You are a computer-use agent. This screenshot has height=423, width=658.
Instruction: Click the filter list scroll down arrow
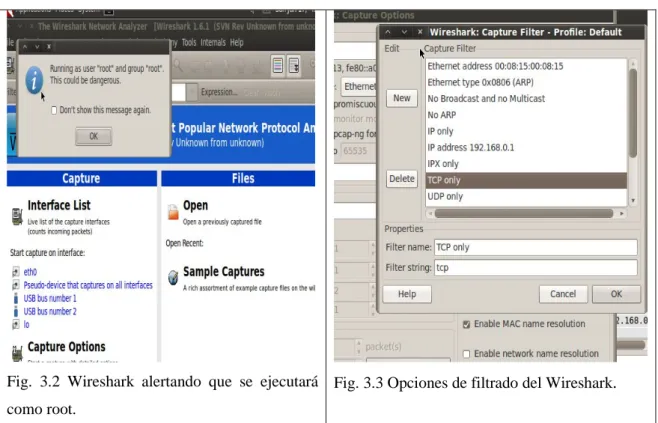pyautogui.click(x=633, y=201)
